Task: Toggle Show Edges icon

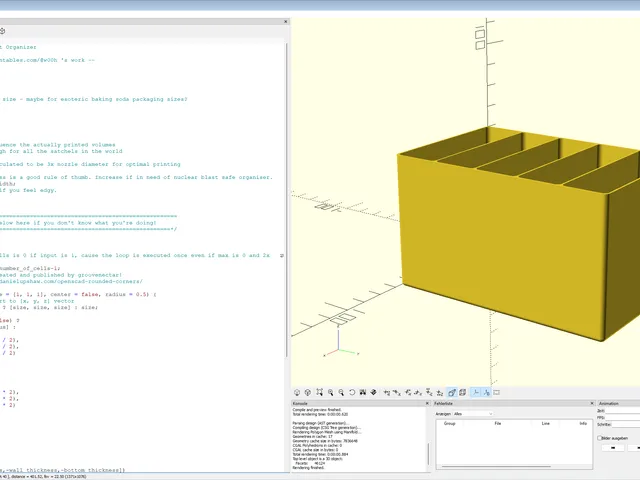Action: click(497, 393)
